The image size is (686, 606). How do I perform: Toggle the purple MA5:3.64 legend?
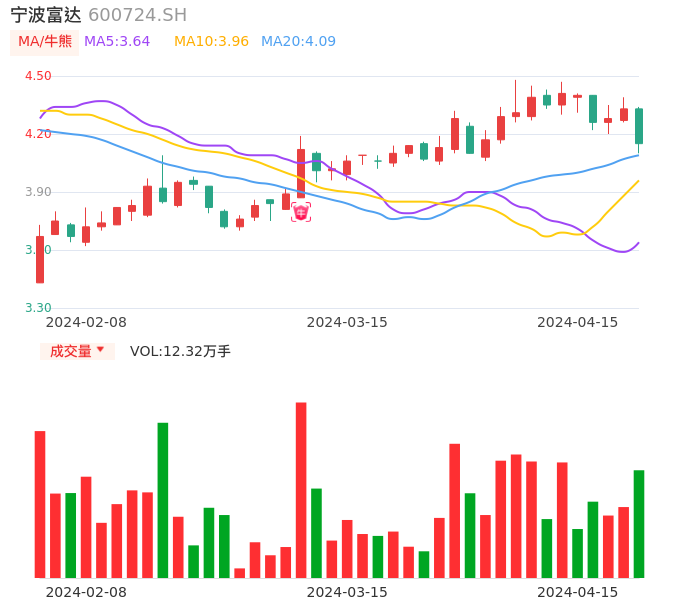coord(117,41)
